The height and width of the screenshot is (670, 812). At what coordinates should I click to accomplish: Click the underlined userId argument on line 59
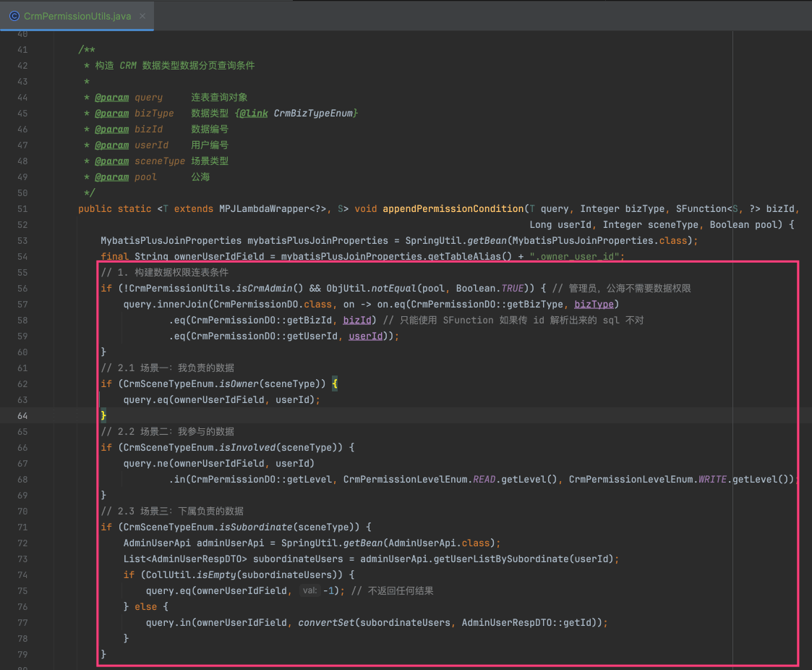[365, 336]
